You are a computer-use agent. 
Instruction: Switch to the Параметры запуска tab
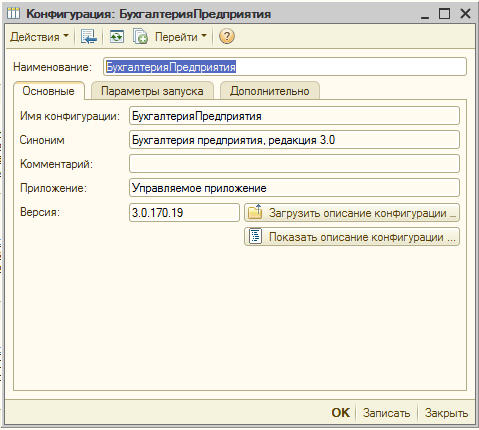tap(152, 91)
